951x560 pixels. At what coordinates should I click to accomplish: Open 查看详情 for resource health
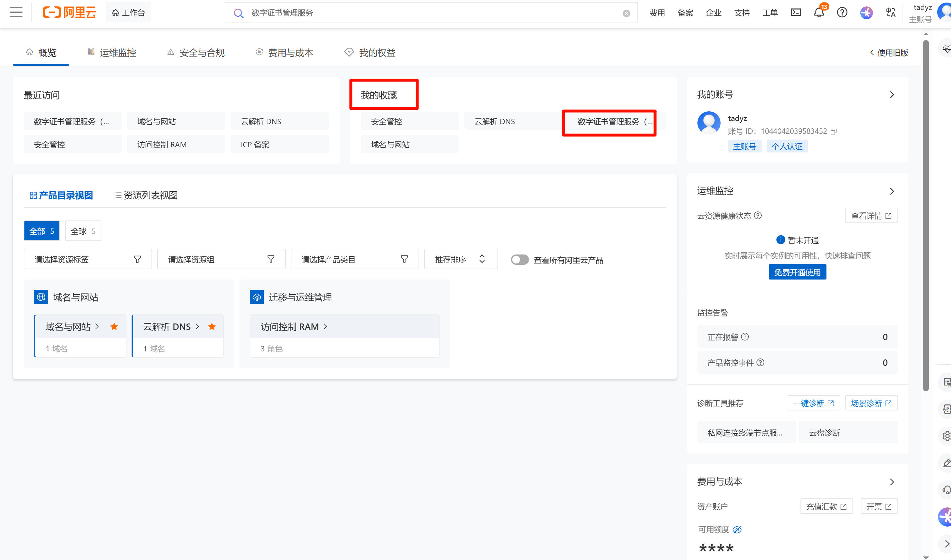coord(871,215)
